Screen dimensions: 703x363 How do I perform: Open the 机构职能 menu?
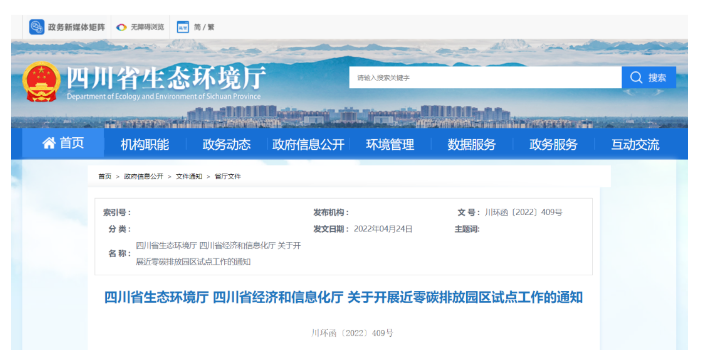(x=145, y=144)
